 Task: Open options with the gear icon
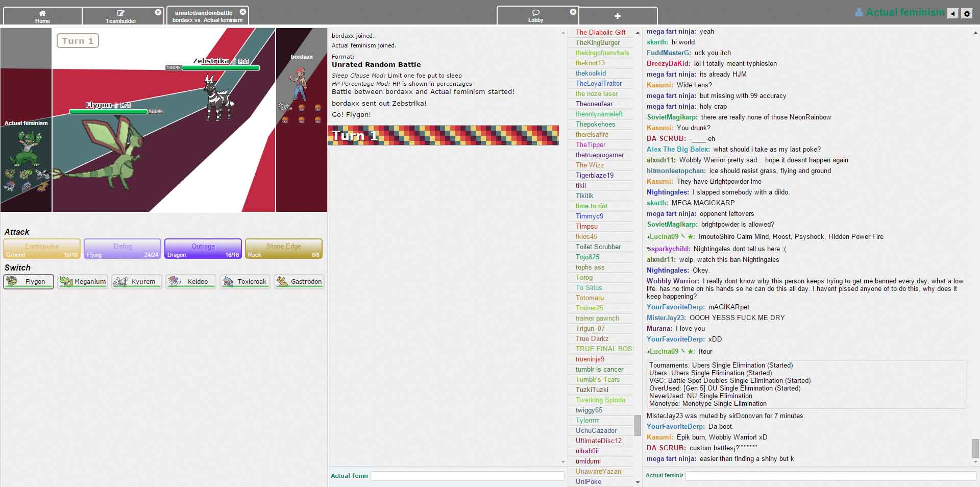(967, 14)
